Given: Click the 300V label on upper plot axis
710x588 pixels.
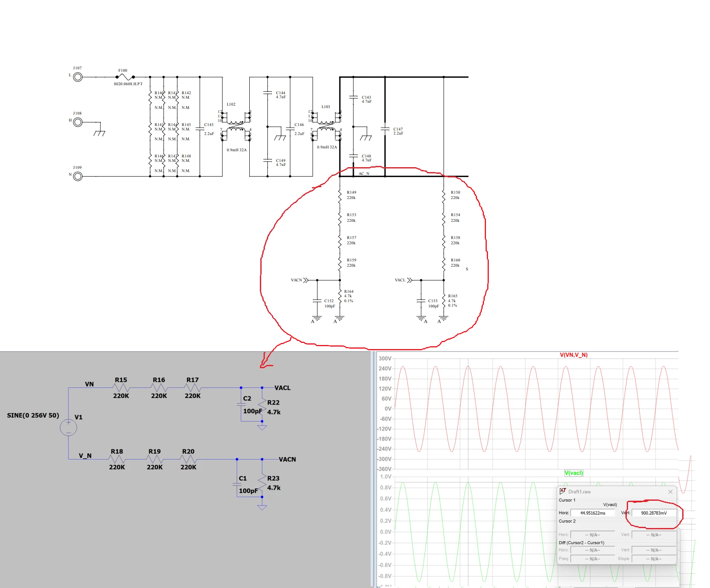Looking at the screenshot, I should (385, 358).
